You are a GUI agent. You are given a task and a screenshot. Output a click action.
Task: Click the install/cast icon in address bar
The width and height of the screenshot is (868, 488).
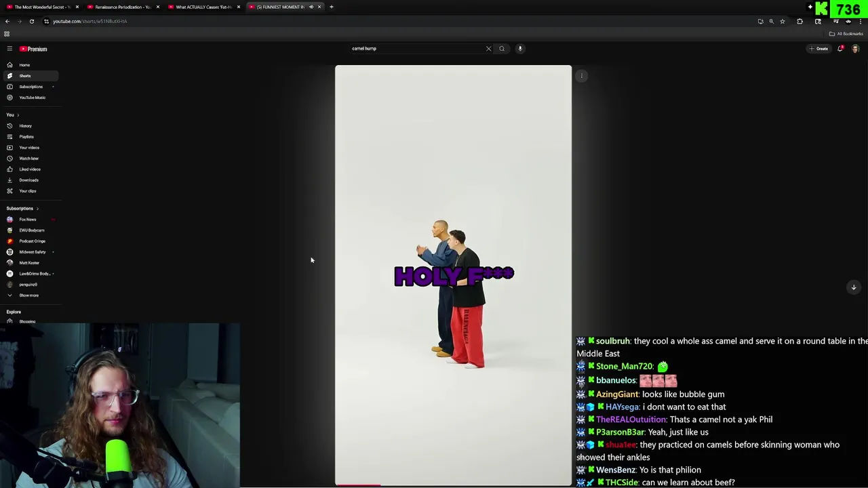[x=760, y=21]
